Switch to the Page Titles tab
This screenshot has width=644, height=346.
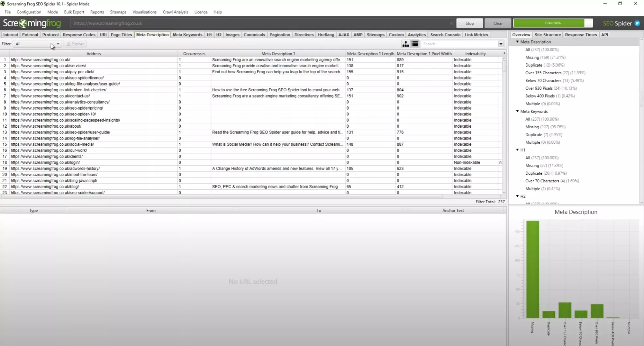(x=121, y=35)
